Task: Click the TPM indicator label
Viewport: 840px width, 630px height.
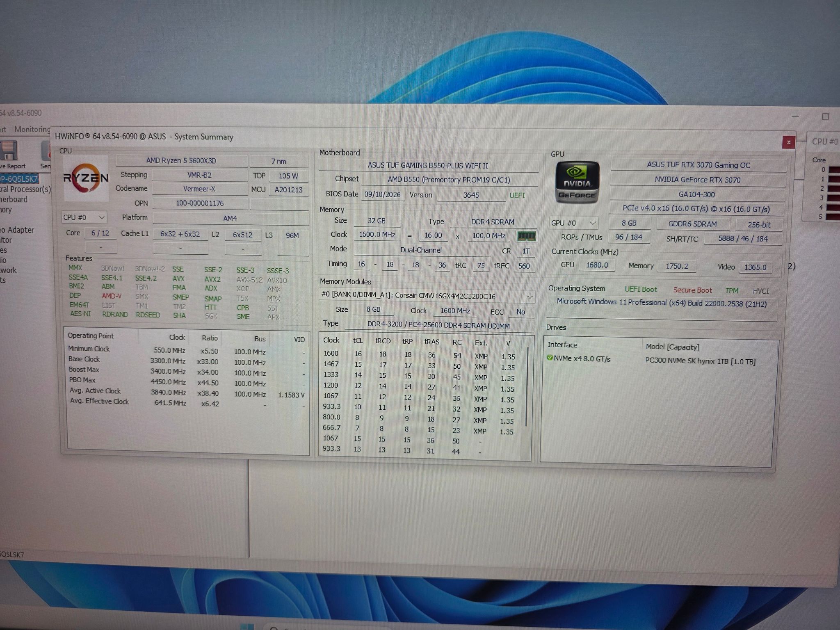Action: 732,290
